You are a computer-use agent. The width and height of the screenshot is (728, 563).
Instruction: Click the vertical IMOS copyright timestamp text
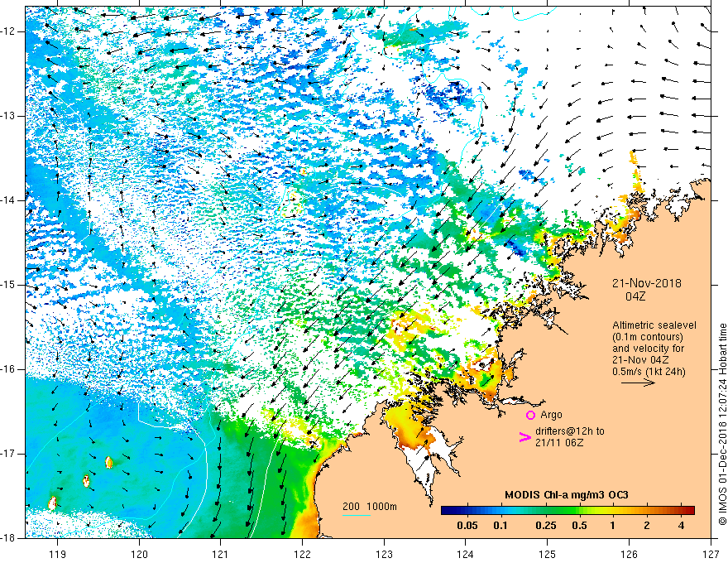point(722,424)
